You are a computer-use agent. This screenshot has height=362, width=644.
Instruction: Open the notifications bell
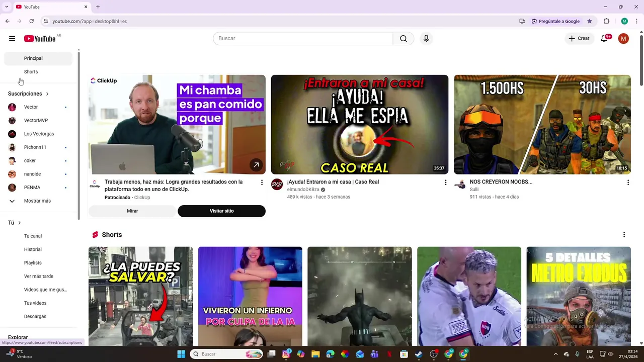point(605,39)
